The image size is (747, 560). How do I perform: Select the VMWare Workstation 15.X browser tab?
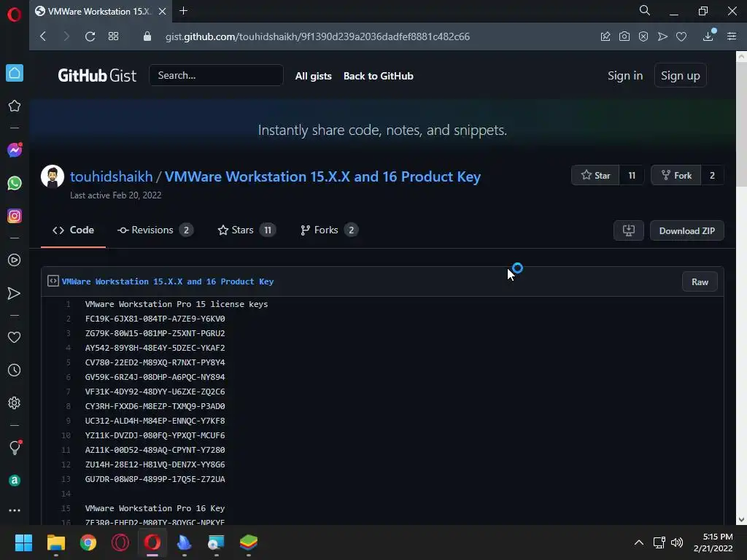pos(100,12)
